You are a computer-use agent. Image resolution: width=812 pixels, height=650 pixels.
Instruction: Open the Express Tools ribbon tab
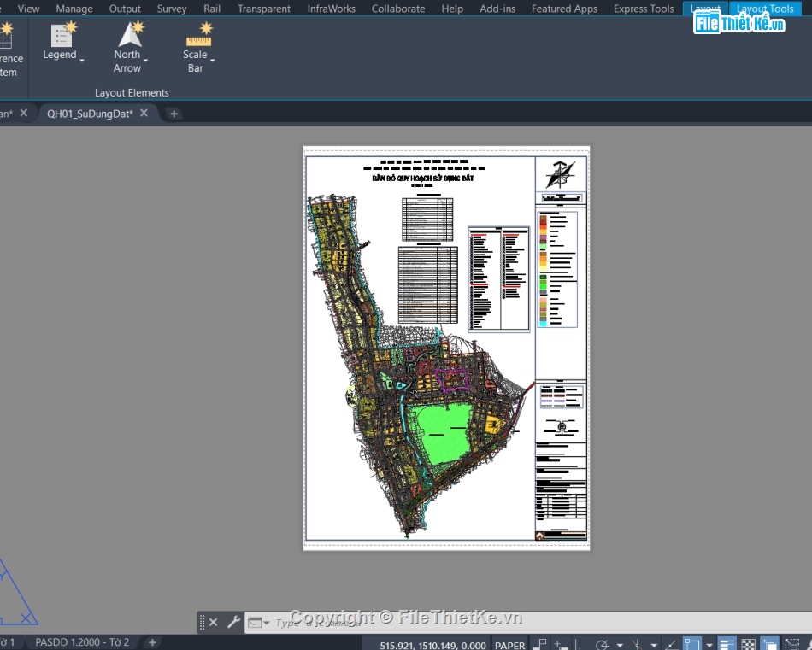644,9
